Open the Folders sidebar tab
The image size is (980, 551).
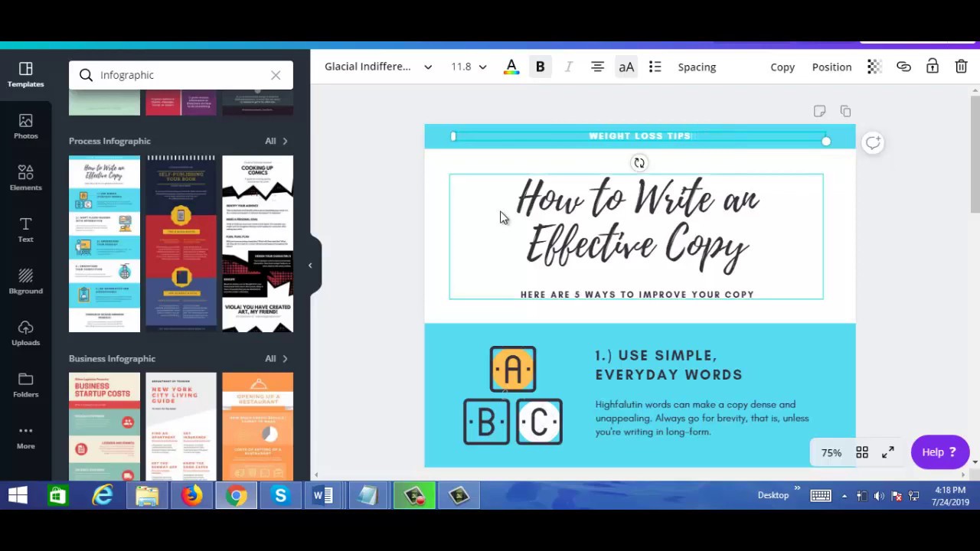coord(25,385)
